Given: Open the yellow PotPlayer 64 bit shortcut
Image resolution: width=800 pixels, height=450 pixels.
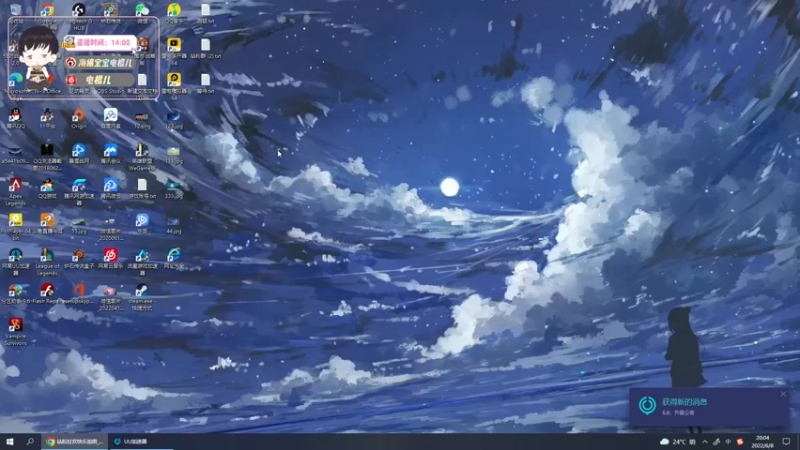Looking at the screenshot, I should point(15,219).
